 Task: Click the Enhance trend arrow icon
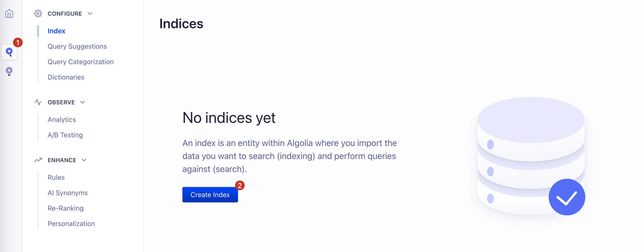38,160
